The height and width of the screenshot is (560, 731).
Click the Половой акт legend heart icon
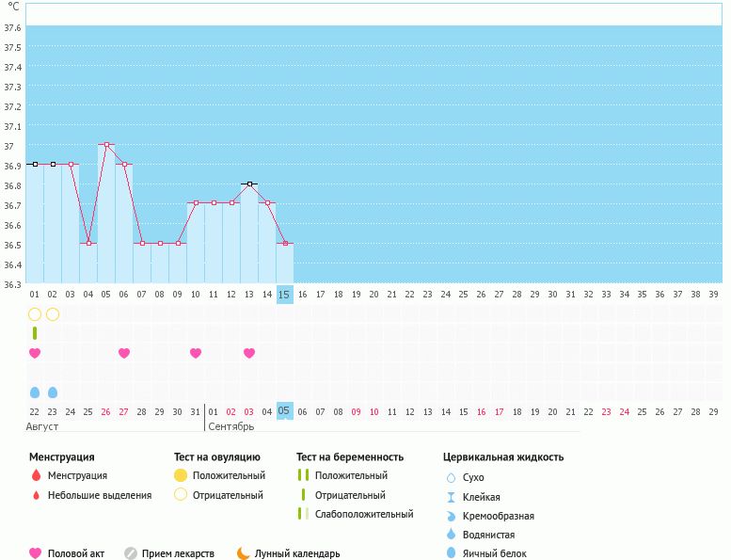36,553
